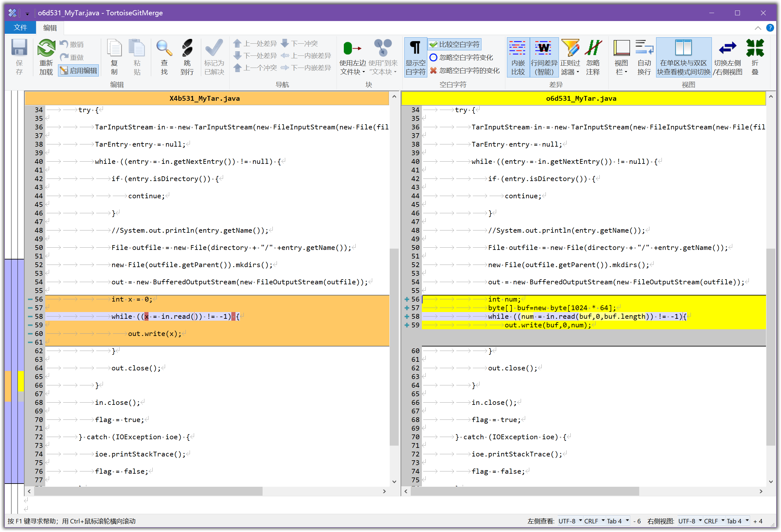
Task: Switch one-pane/two-pane view mode
Action: pos(683,57)
